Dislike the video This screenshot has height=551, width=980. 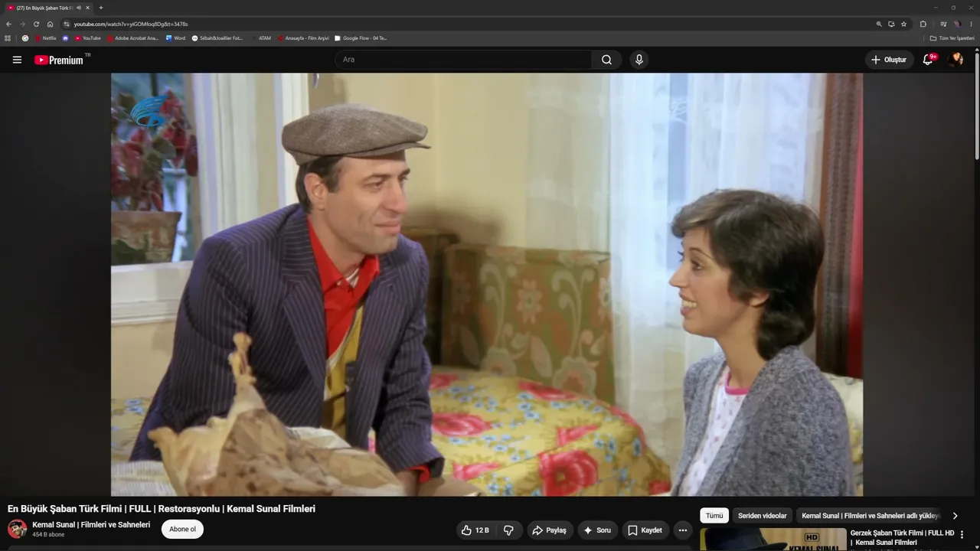tap(508, 530)
